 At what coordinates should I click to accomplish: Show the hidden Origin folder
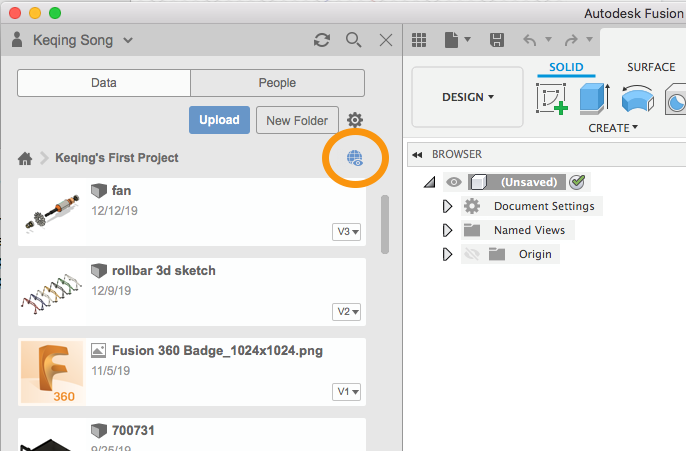pos(472,254)
